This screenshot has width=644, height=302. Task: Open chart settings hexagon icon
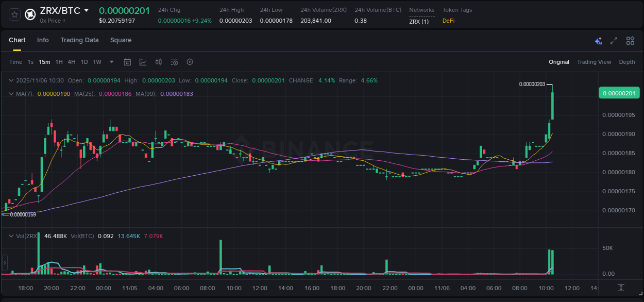(190, 62)
